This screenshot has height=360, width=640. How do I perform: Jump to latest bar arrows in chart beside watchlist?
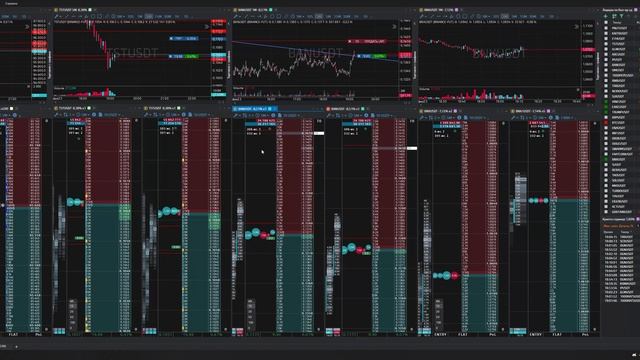(x=576, y=27)
